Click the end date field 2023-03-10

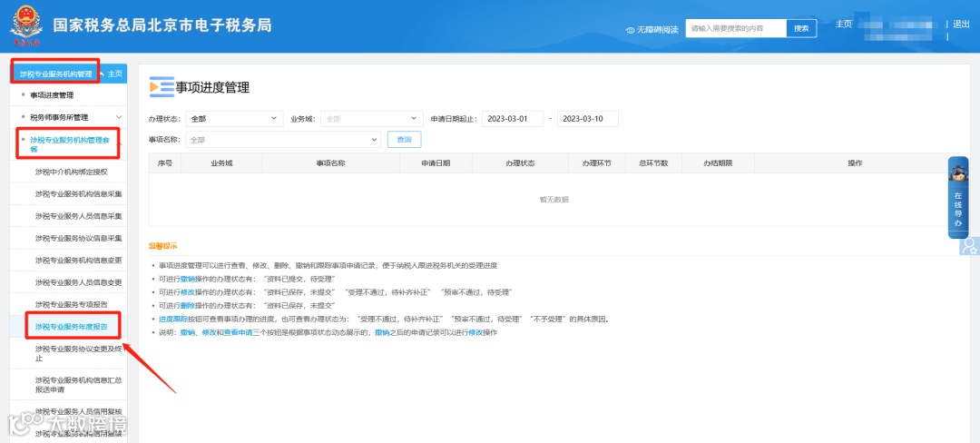coord(587,119)
